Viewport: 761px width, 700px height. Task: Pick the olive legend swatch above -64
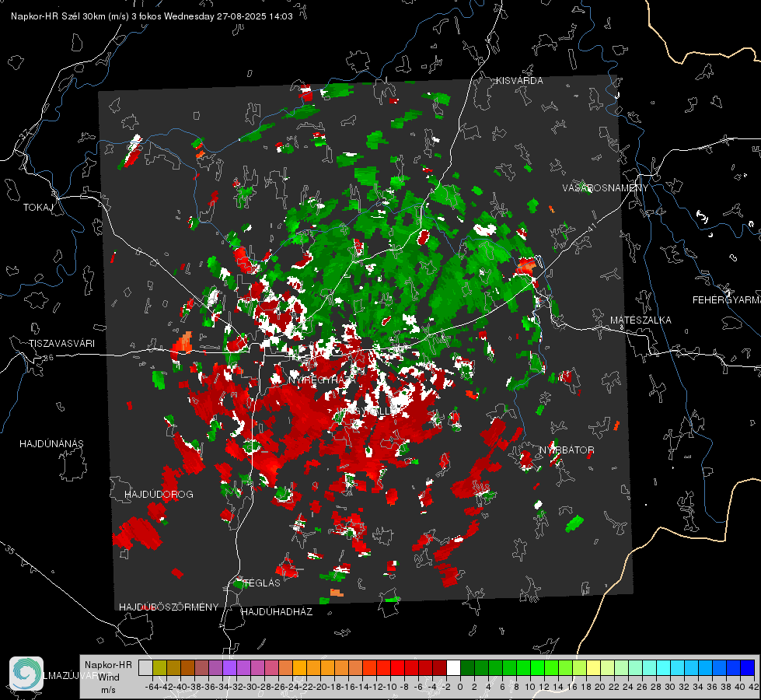pyautogui.click(x=159, y=667)
